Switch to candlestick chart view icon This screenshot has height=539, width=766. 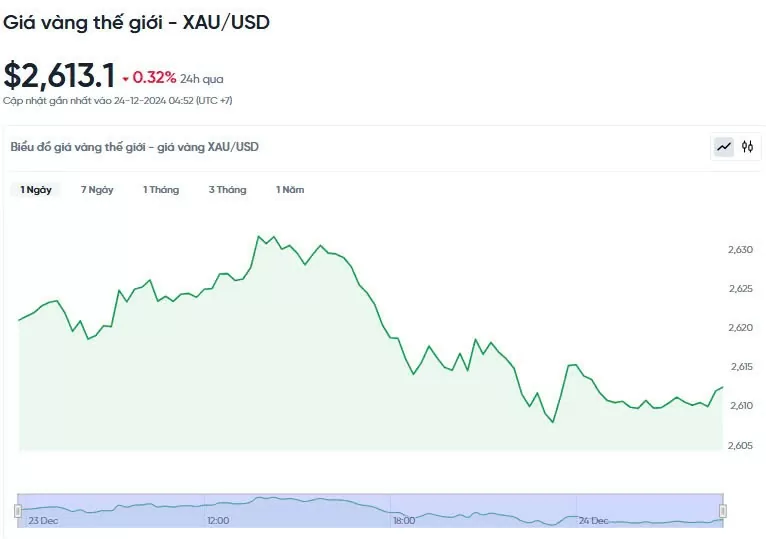pos(747,147)
